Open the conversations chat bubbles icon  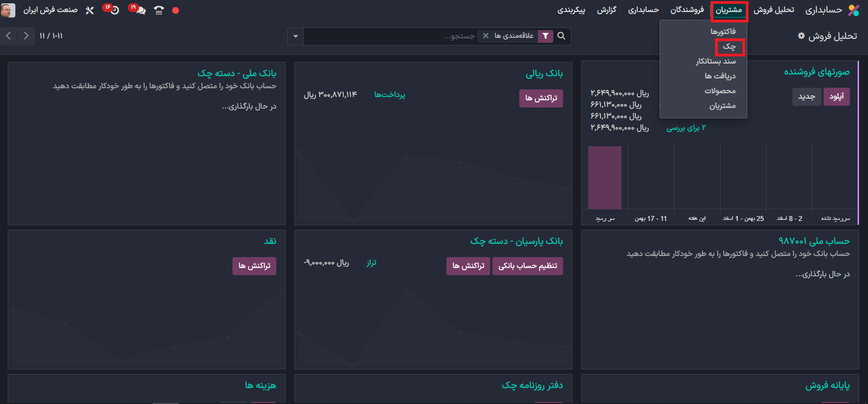140,10
